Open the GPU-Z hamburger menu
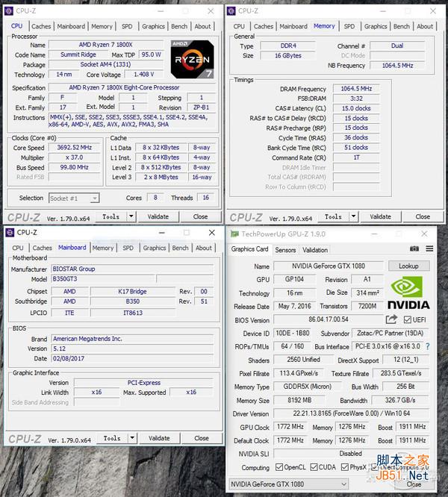Image resolution: width=448 pixels, height=497 pixels. (429, 248)
